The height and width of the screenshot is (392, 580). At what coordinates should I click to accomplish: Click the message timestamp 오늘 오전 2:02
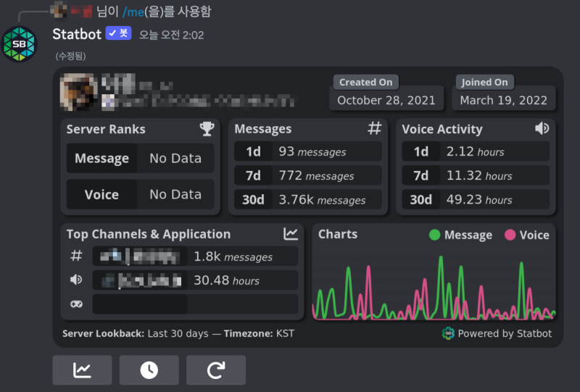tap(172, 35)
